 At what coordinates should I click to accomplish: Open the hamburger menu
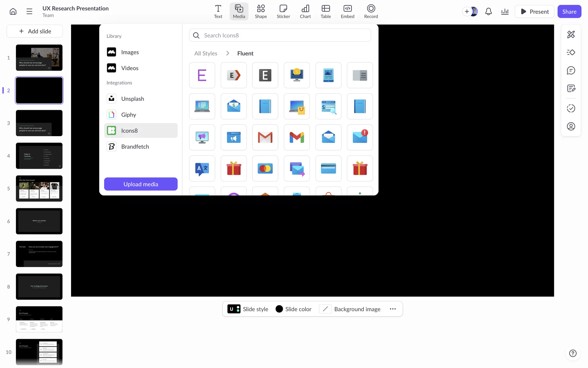[x=29, y=12]
